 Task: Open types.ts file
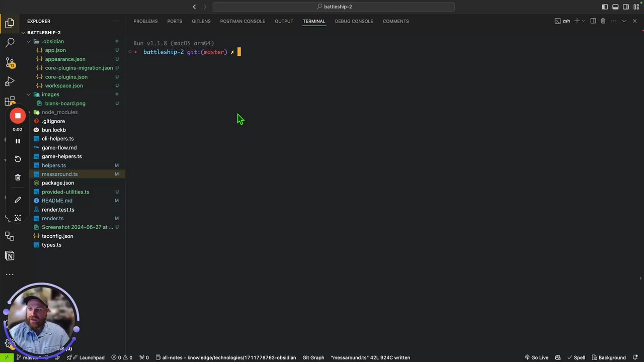click(x=51, y=245)
